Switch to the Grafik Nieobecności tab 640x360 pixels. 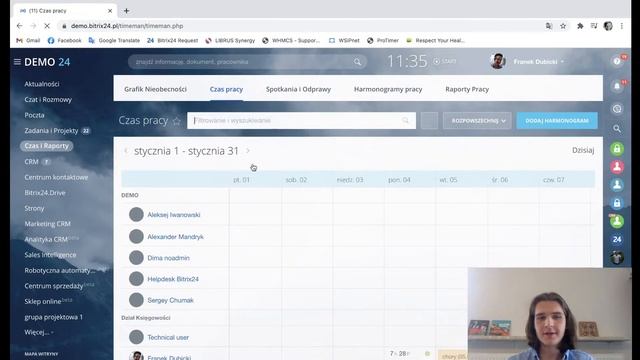coord(155,89)
